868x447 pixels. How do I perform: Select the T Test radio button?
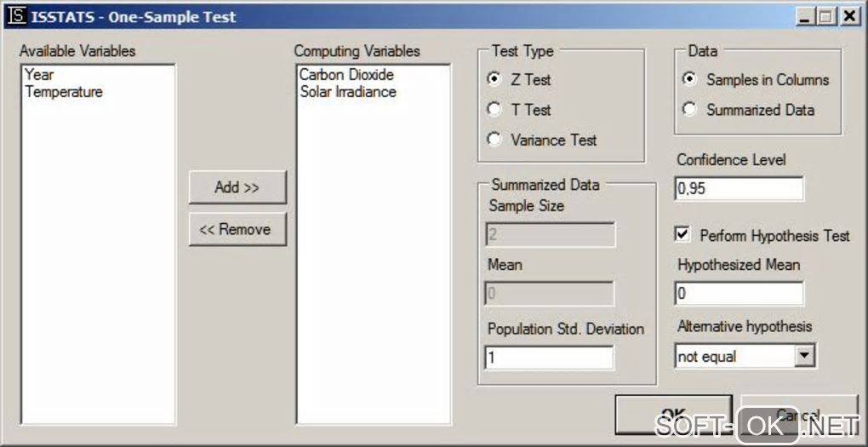click(494, 109)
